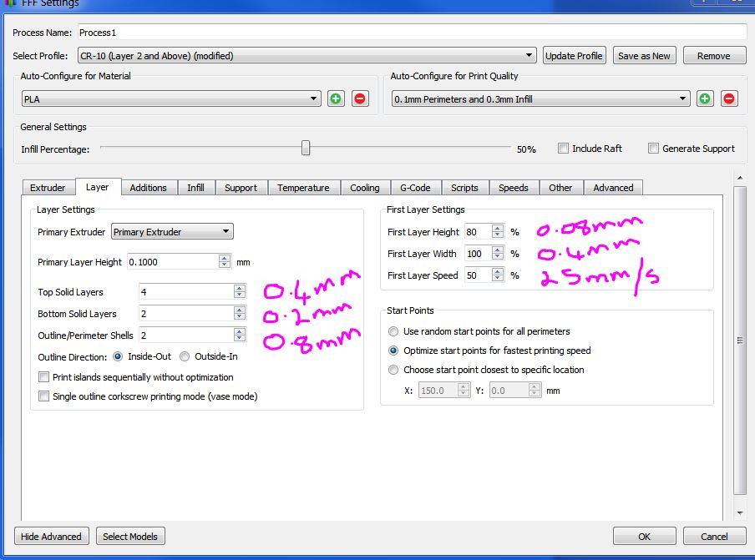Screen dimensions: 755x560
Task: Click the Save as New button
Action: [x=644, y=56]
